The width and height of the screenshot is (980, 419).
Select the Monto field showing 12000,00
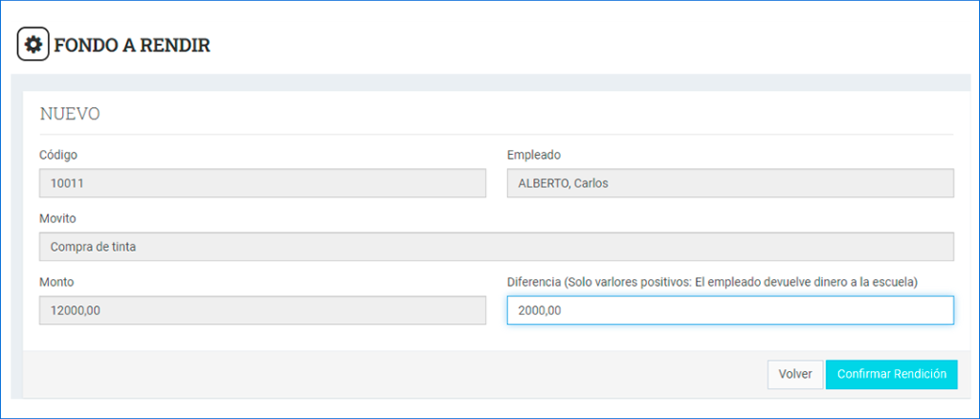click(262, 310)
